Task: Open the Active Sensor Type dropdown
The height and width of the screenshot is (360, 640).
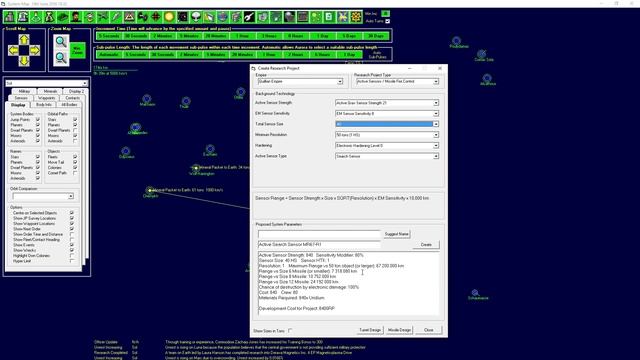Action: coord(436,156)
